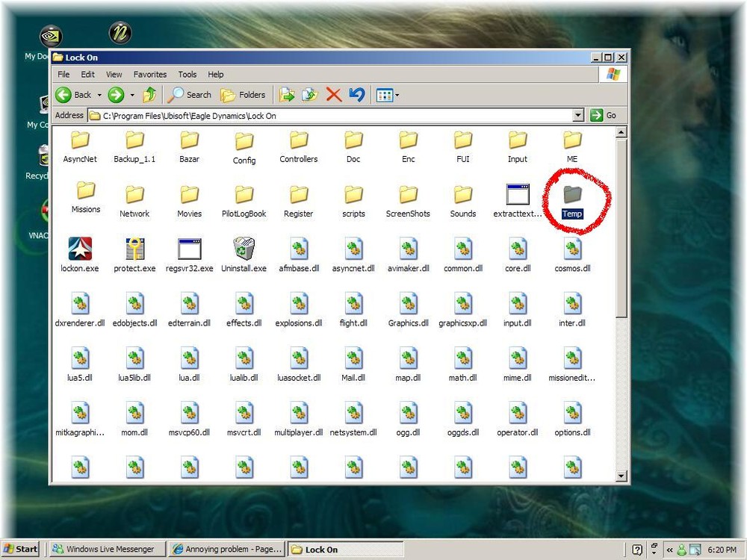Image resolution: width=747 pixels, height=560 pixels.
Task: Click the Undo toolbar icon
Action: tap(357, 95)
